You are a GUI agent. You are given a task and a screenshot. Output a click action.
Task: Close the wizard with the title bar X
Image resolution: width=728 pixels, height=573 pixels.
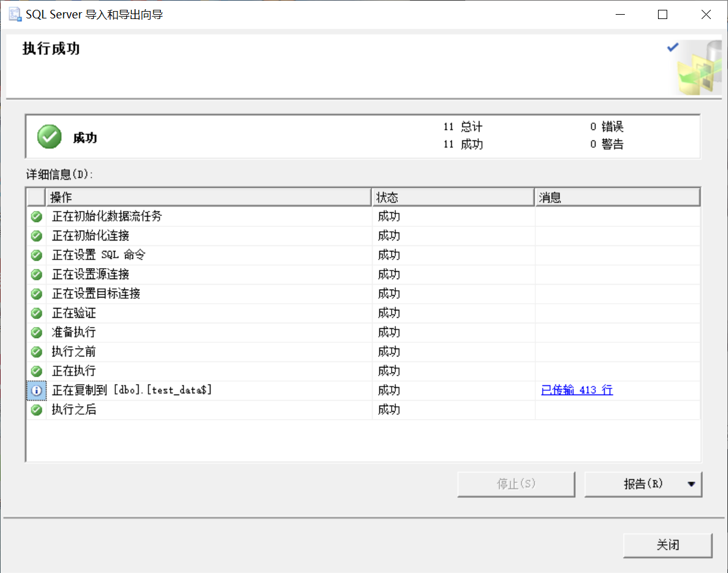(x=706, y=14)
